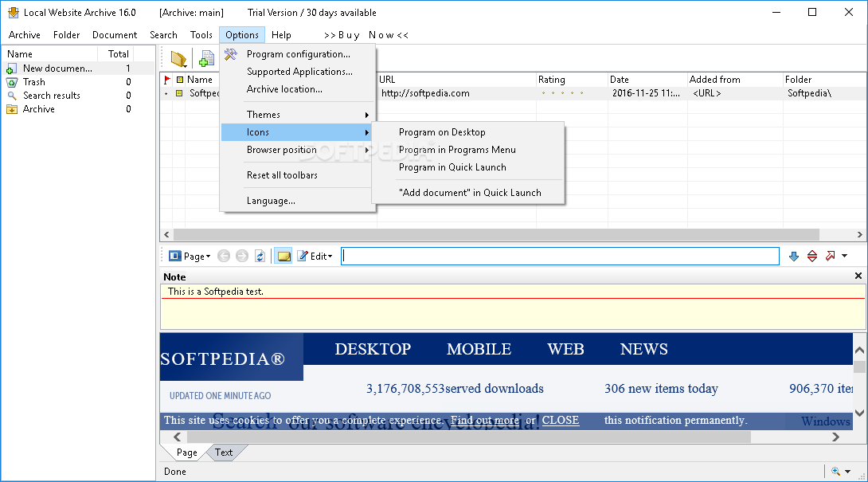The image size is (868, 482).
Task: Choose Program configuration... entry
Action: pos(297,54)
